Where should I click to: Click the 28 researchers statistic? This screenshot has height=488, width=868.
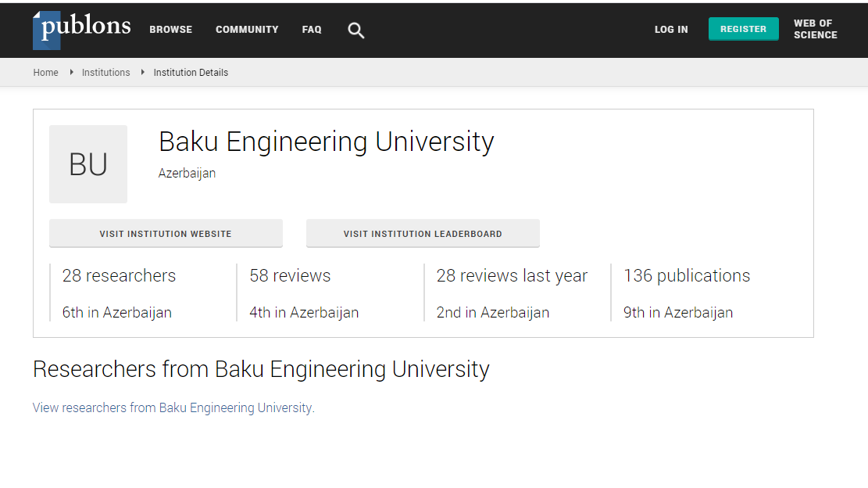click(119, 276)
